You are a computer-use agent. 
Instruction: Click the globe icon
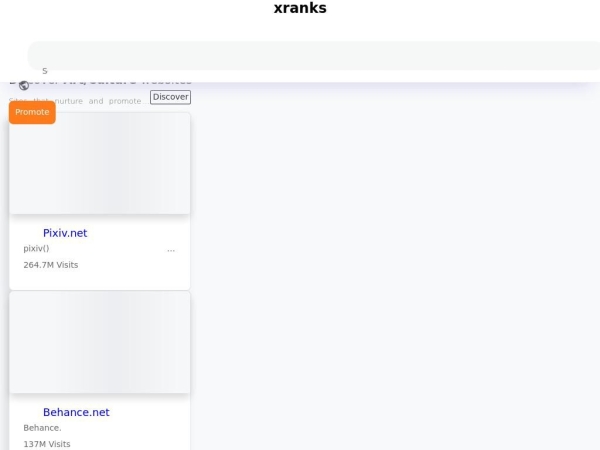[24, 86]
